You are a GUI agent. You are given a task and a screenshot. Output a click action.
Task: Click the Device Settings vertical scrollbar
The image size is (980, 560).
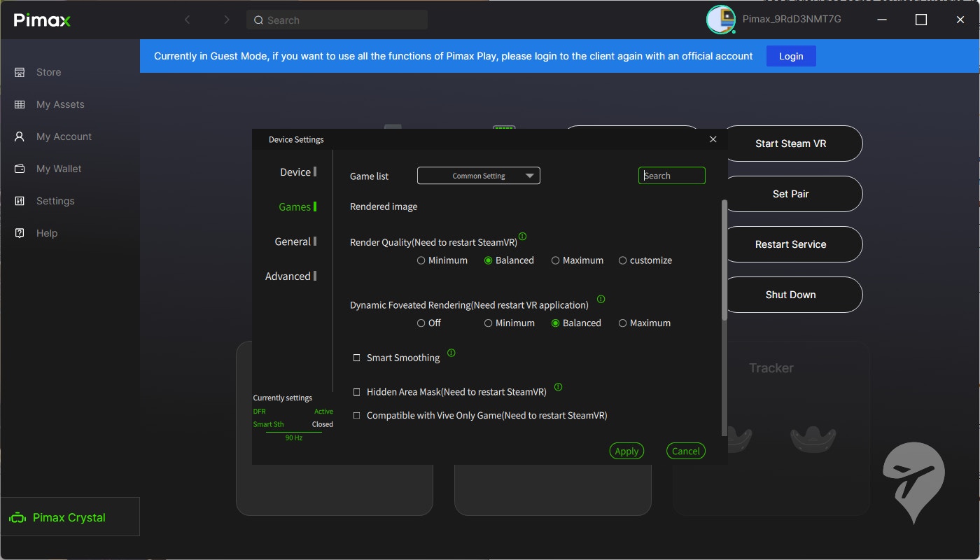point(724,260)
